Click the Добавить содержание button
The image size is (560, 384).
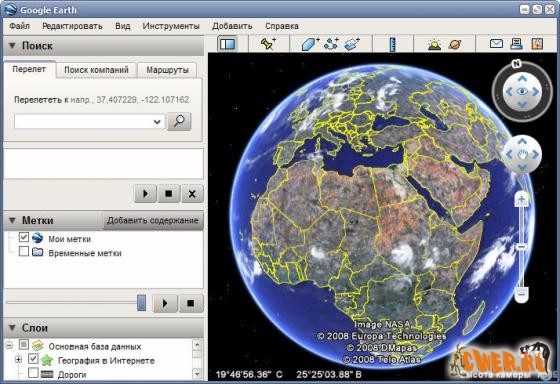coord(153,220)
